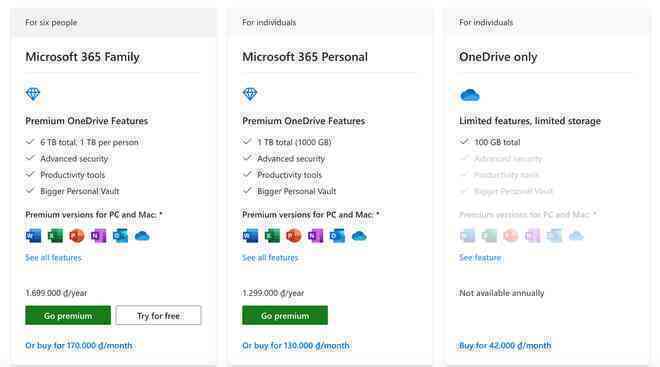Click Go premium for Microsoft 365 Personal

tap(285, 315)
